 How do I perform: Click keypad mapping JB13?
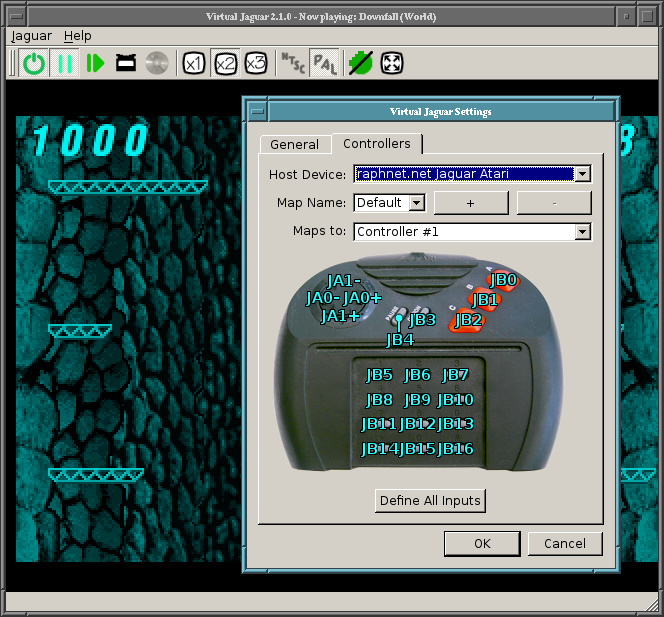(x=456, y=424)
